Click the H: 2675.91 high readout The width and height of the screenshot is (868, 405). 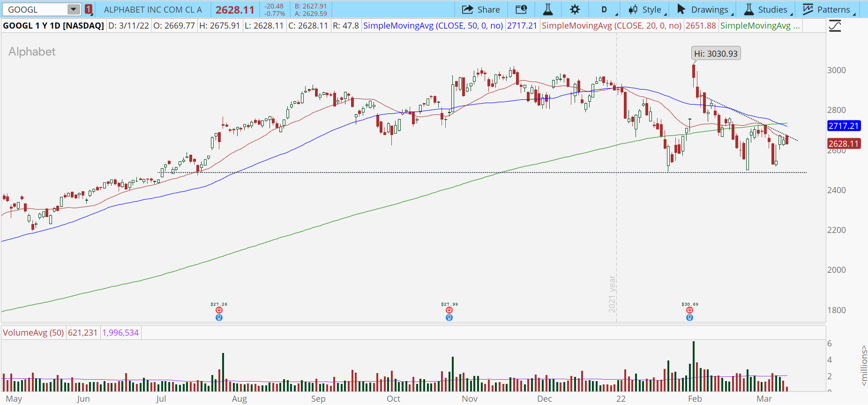point(219,26)
